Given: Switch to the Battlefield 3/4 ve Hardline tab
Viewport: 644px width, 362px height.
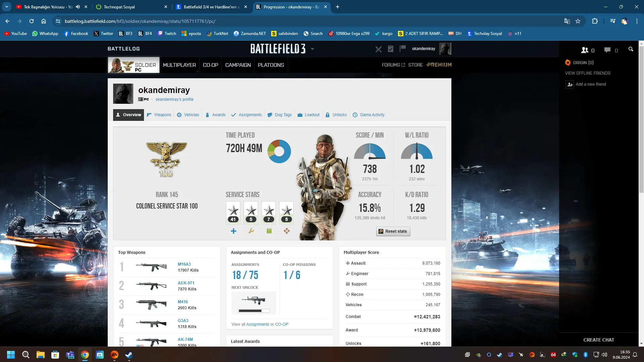Looking at the screenshot, I should tap(211, 7).
